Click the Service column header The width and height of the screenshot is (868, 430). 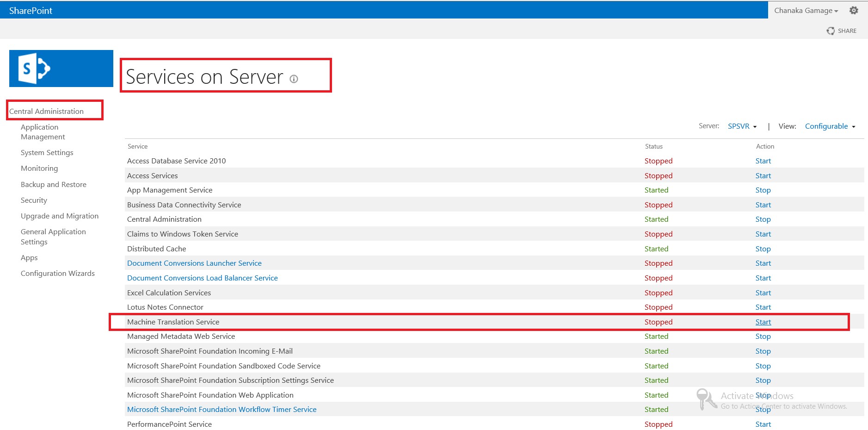coord(137,146)
